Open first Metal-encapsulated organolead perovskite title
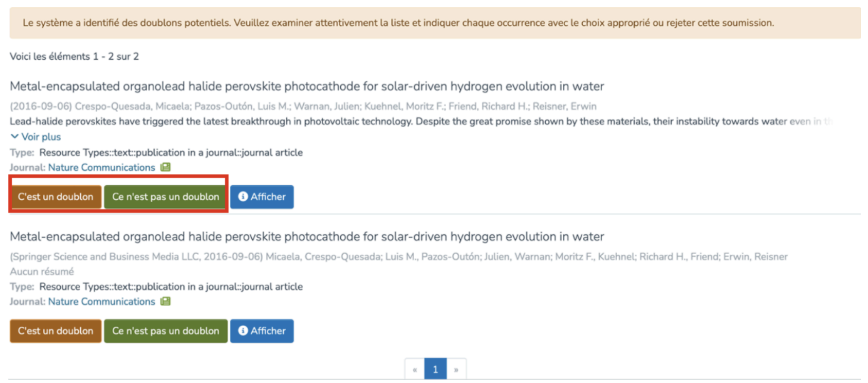 point(306,87)
